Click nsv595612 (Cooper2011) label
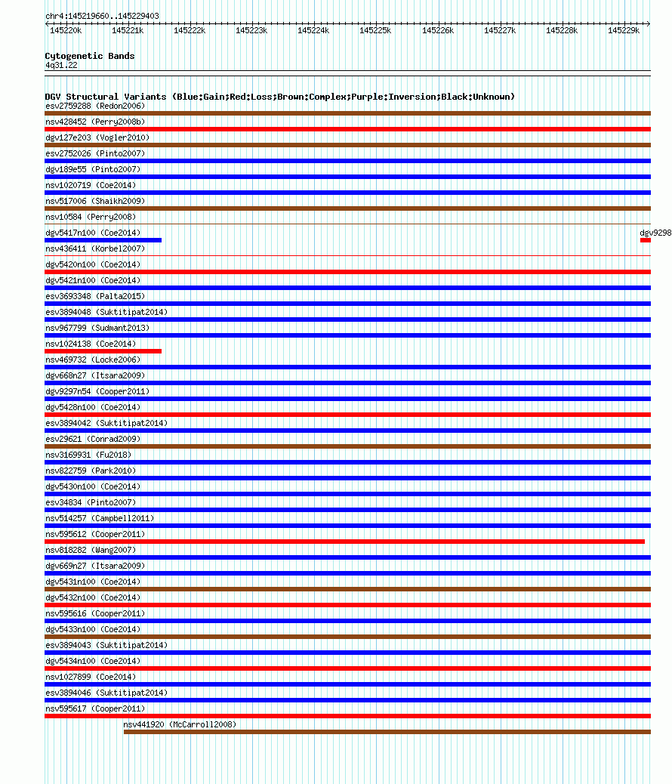Screen dimensions: 672x784 pos(95,534)
